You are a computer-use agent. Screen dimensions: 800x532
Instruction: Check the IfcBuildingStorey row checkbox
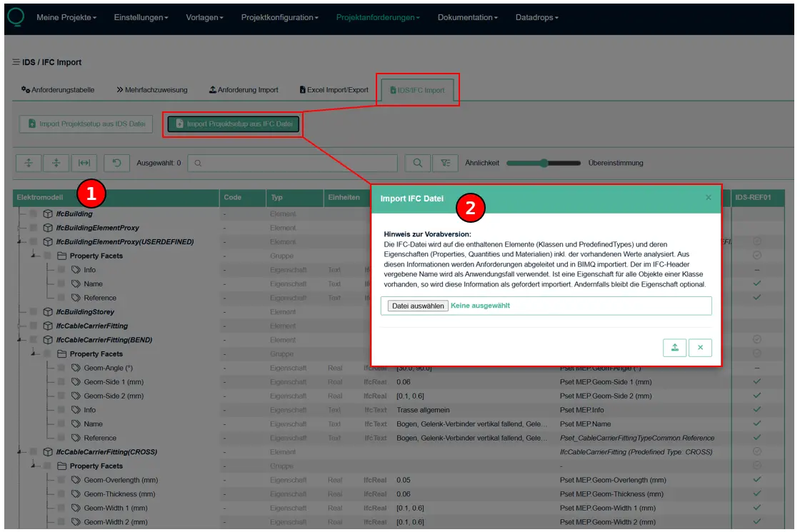click(x=34, y=312)
